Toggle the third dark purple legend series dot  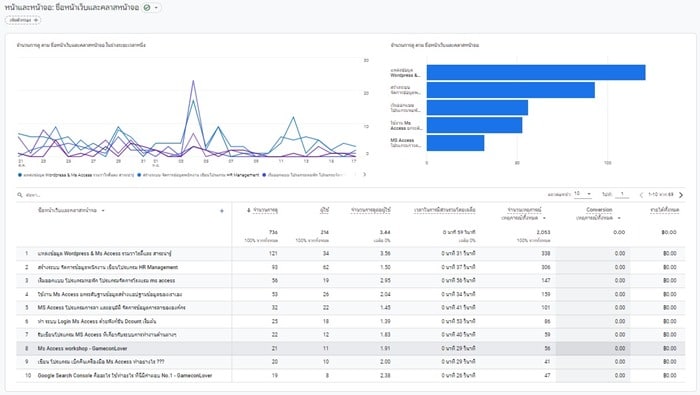(x=264, y=175)
